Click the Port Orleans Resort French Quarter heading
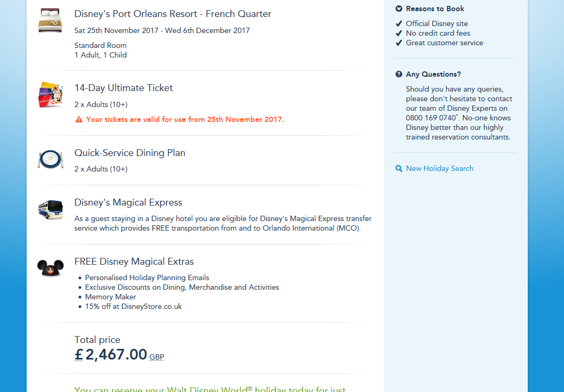564x392 pixels. pyautogui.click(x=173, y=14)
